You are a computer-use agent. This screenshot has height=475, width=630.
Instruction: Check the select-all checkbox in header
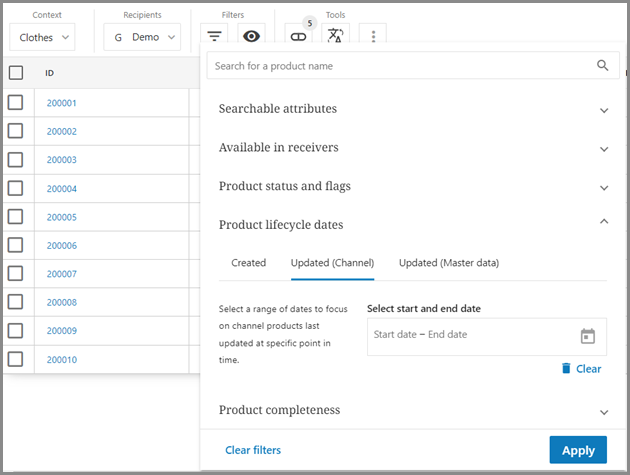(x=16, y=73)
